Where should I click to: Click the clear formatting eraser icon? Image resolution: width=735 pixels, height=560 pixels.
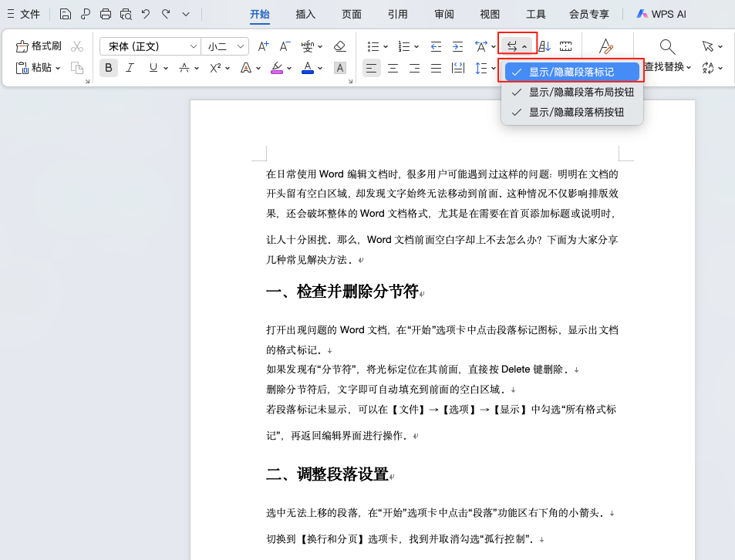(x=339, y=46)
